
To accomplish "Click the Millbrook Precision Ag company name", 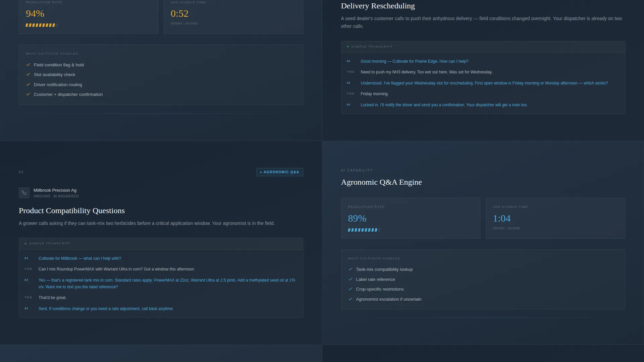I will [55, 190].
